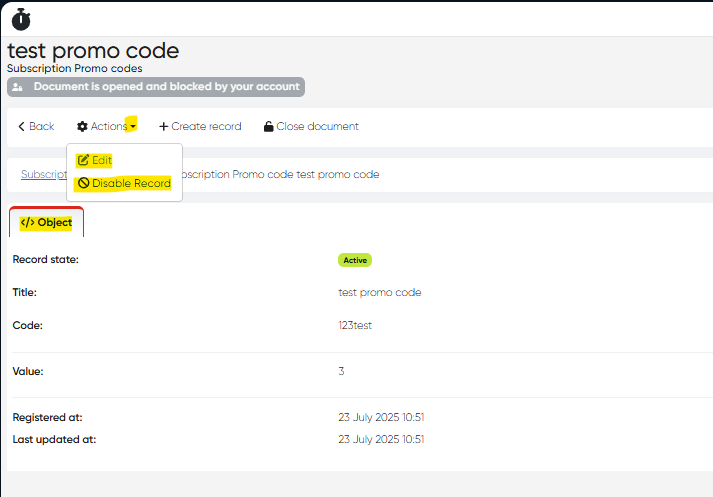Click the ban icon beside Disable Record

[x=84, y=184]
